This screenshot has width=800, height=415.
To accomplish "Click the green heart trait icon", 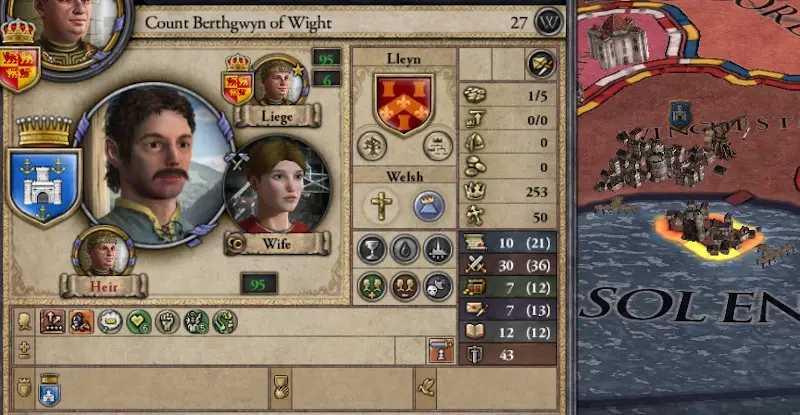I will (139, 322).
